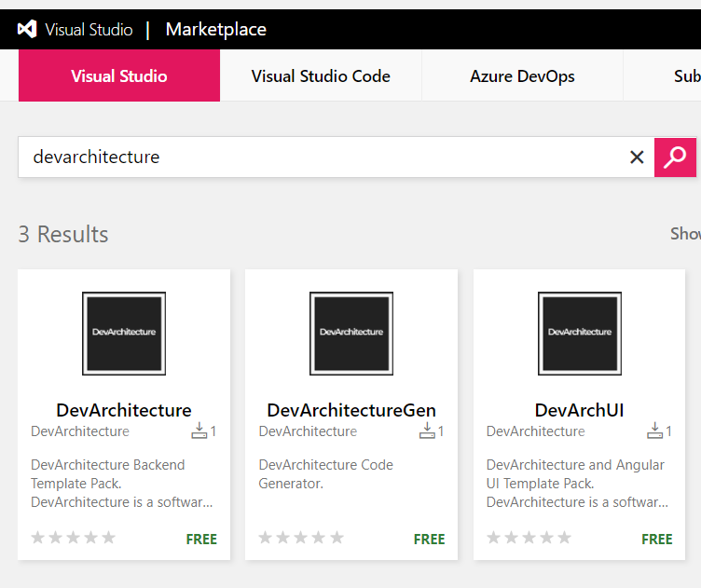Image resolution: width=701 pixels, height=588 pixels.
Task: Click FREE label on DevArchUI card
Action: click(657, 540)
